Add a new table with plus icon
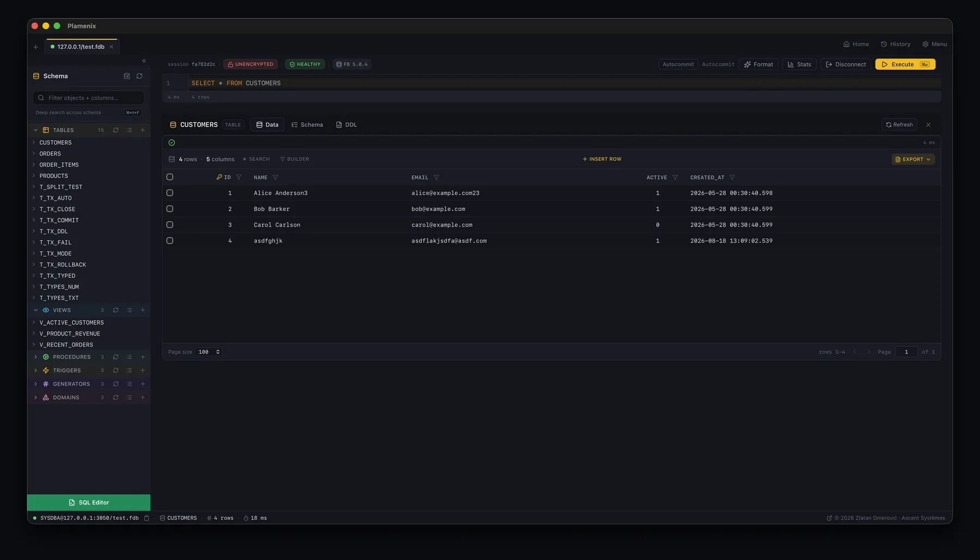 point(143,130)
